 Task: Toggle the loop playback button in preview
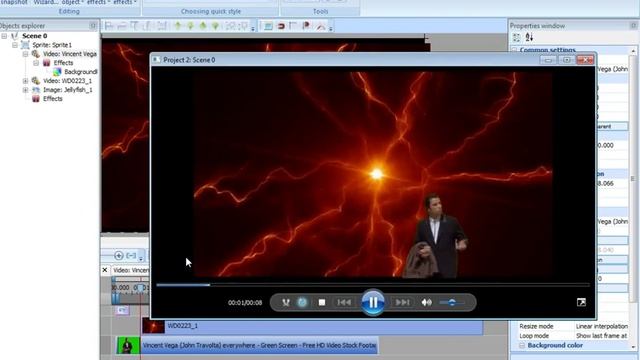click(302, 302)
